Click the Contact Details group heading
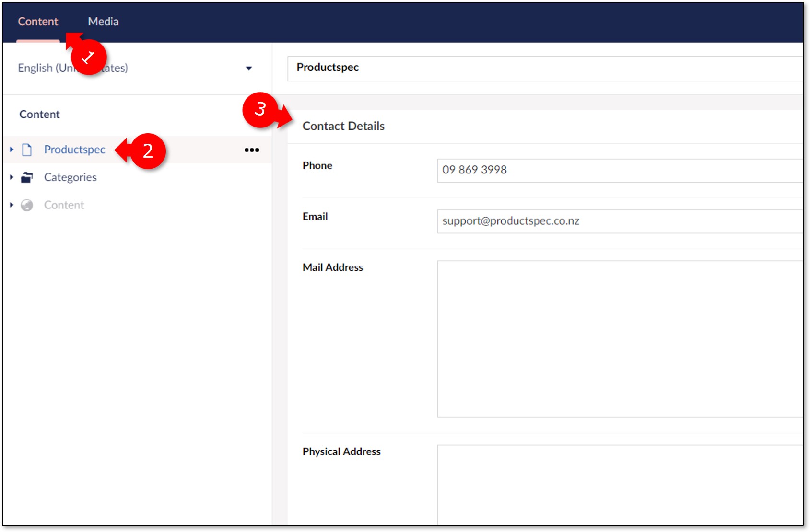The width and height of the screenshot is (810, 532). coord(343,126)
